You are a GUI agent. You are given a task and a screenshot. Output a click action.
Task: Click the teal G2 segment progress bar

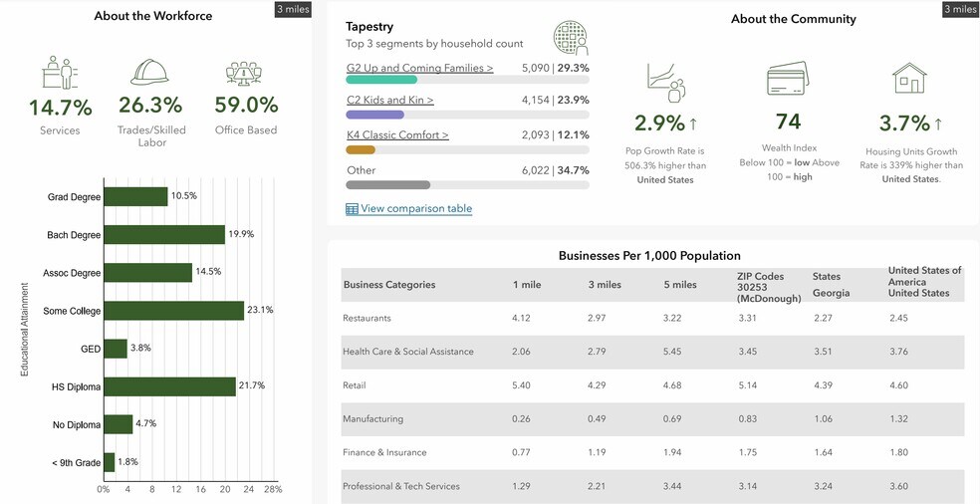click(381, 80)
